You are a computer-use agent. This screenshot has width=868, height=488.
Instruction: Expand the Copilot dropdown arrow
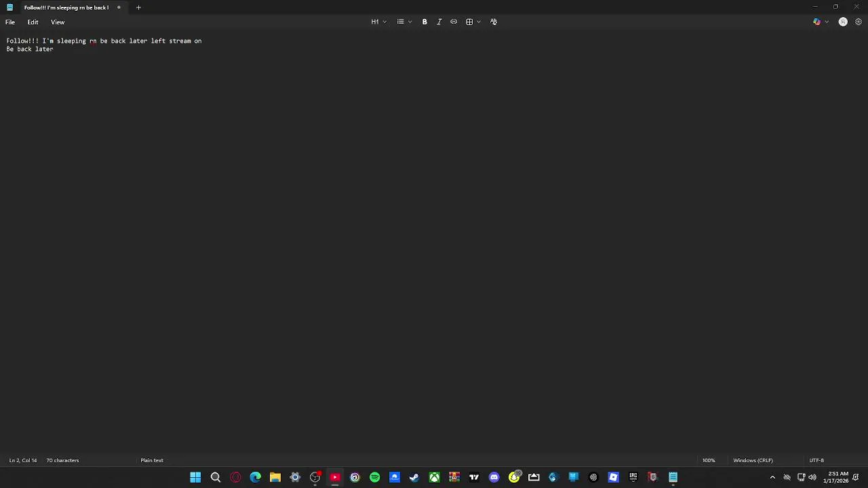coord(827,22)
